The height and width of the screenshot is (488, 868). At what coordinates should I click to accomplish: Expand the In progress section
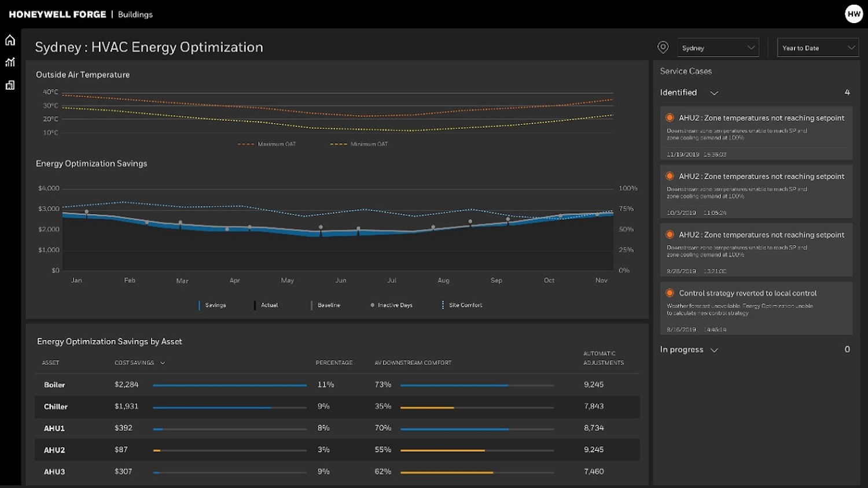(x=714, y=350)
